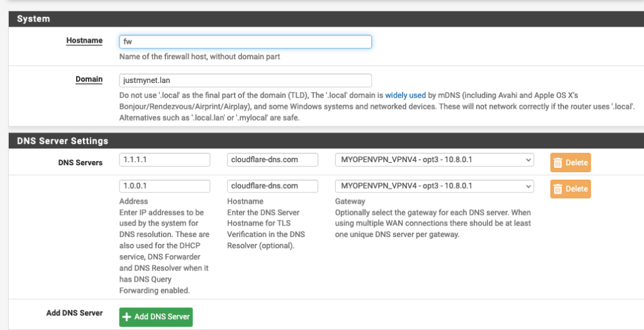Image resolution: width=644 pixels, height=330 pixels.
Task: Click the bold 'DNS Servers' row label
Action: click(x=80, y=163)
